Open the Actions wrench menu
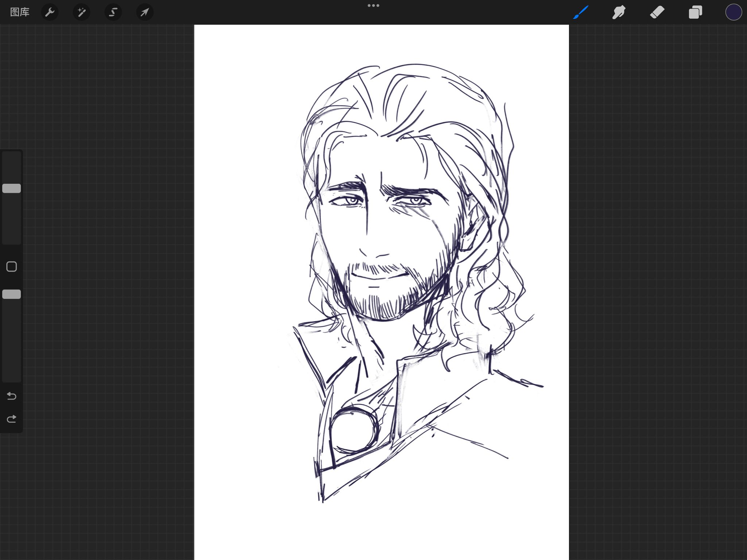Image resolution: width=747 pixels, height=560 pixels. pos(50,12)
